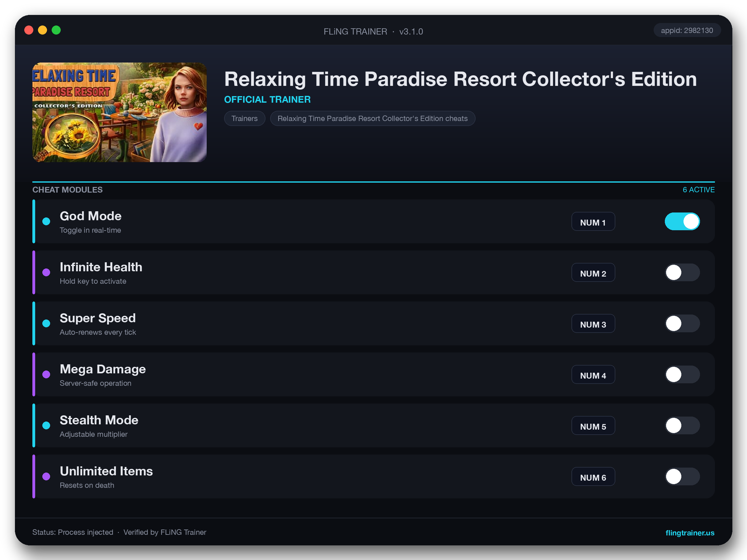Turn off the God Mode toggle

682,222
